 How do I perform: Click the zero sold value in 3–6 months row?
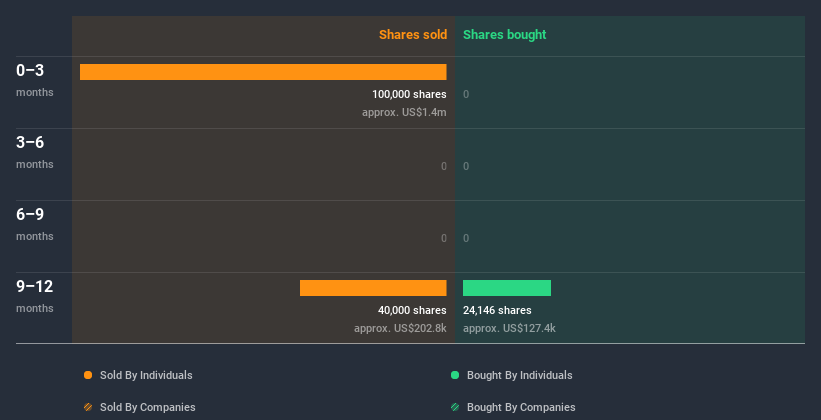pos(444,166)
